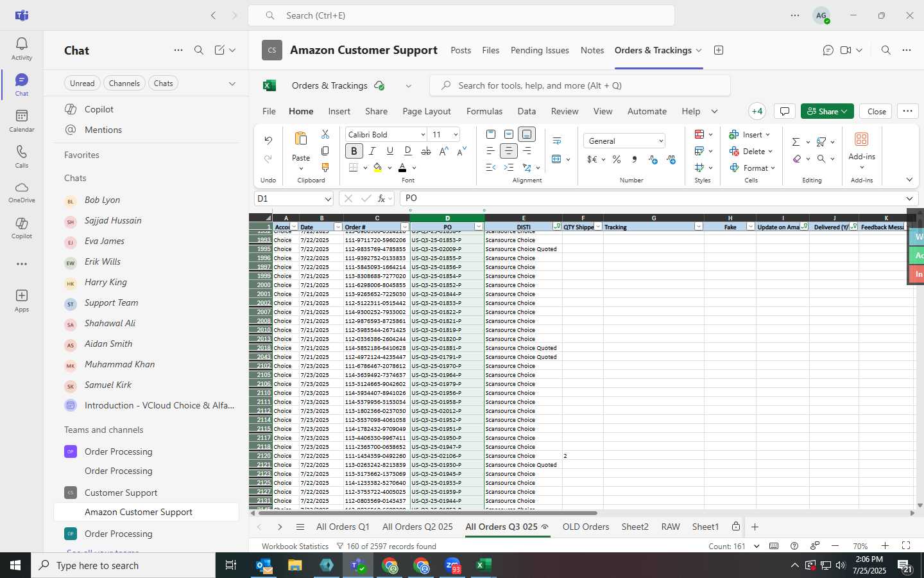Image resolution: width=924 pixels, height=578 pixels.
Task: Apply percent style number format
Action: 617,159
